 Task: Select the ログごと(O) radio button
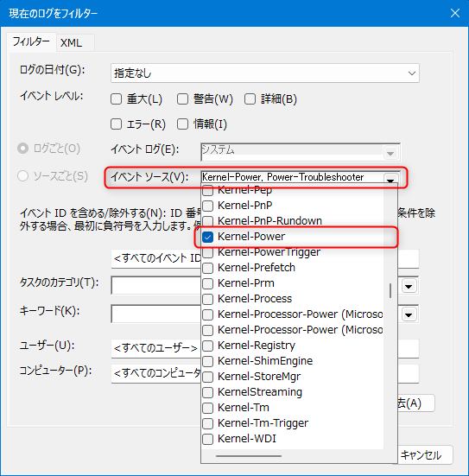(x=22, y=149)
